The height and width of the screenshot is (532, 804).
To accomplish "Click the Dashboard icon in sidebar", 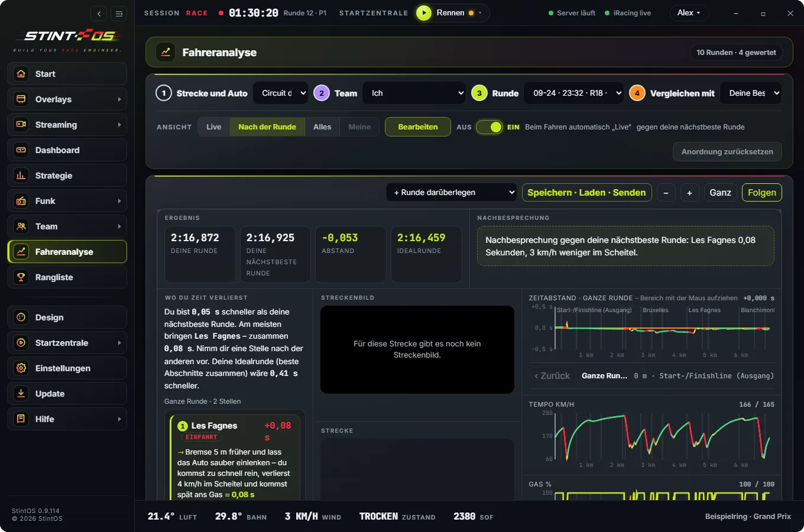I will [x=21, y=150].
